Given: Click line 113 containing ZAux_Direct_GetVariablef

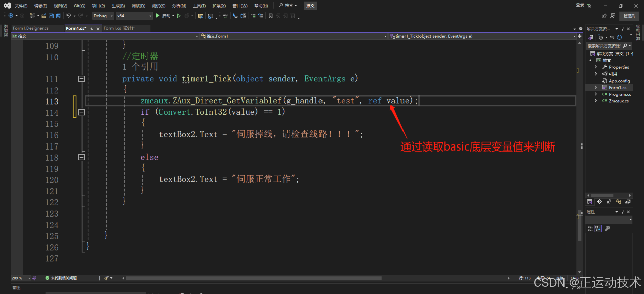Looking at the screenshot, I should click(x=330, y=101).
